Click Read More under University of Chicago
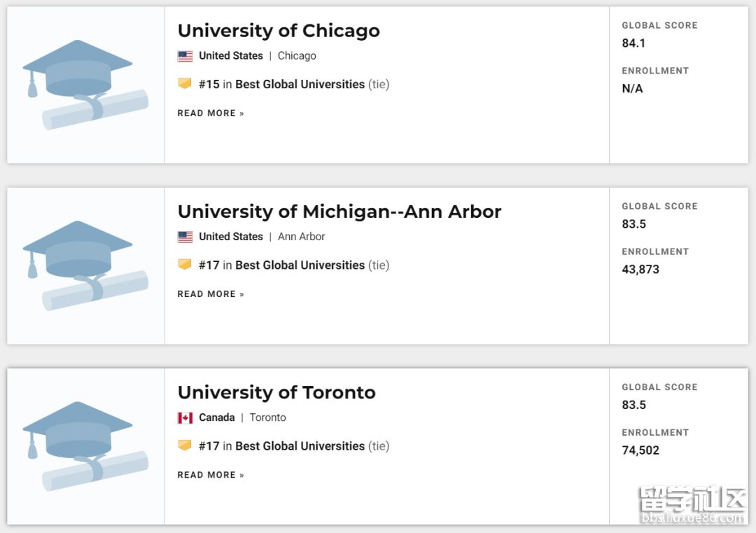The image size is (756, 533). [211, 113]
